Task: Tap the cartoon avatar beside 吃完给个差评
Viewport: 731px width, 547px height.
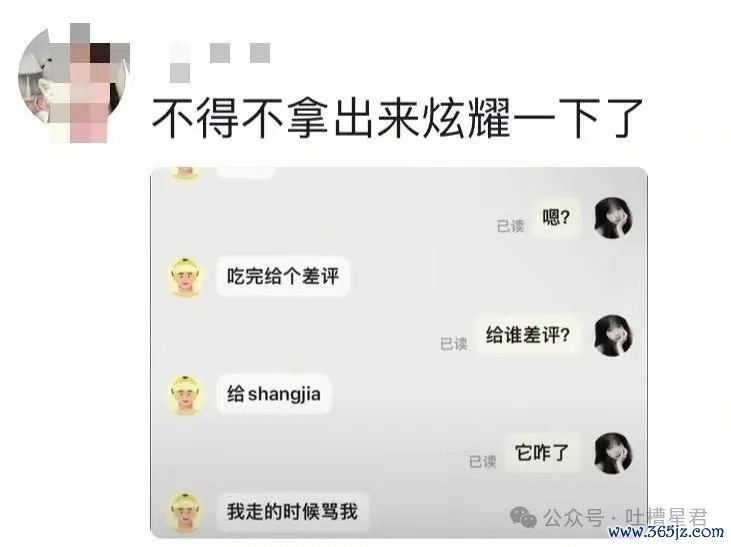Action: point(186,277)
